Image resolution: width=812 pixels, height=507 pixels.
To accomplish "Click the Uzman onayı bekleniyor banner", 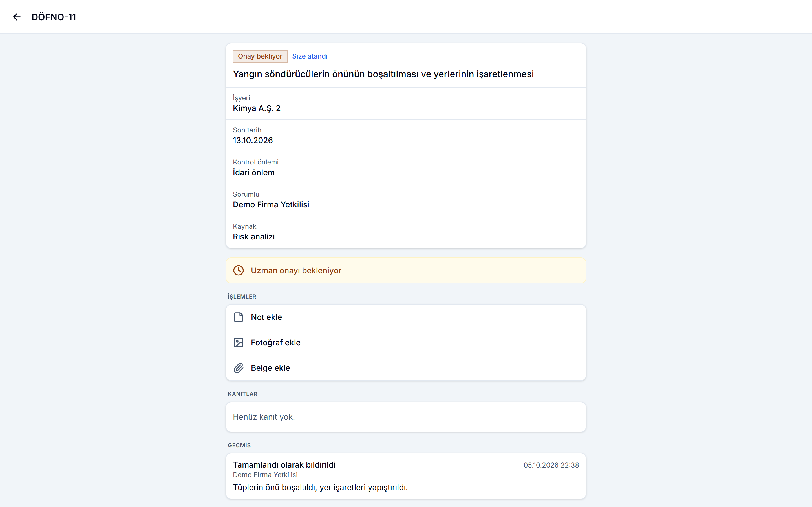I will (406, 270).
